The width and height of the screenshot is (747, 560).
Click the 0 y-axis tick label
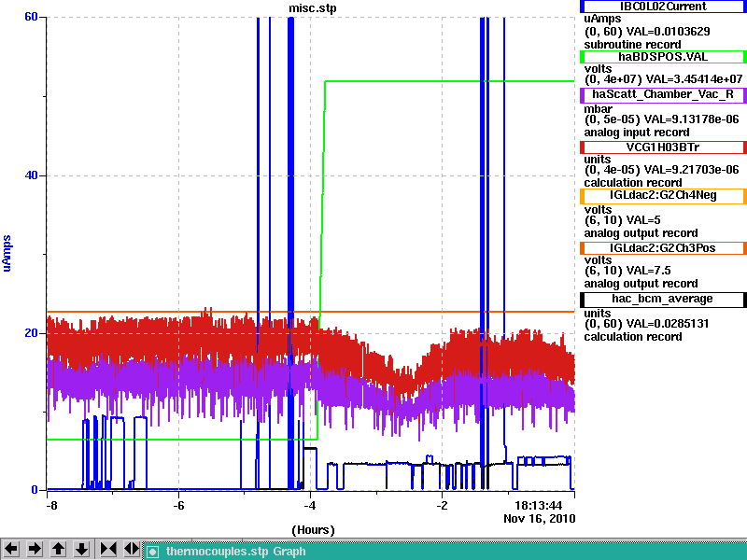pyautogui.click(x=35, y=489)
